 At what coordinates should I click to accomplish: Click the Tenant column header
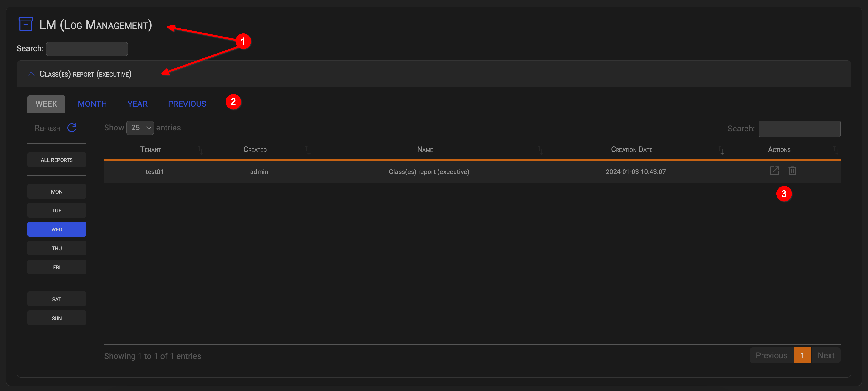pyautogui.click(x=151, y=150)
